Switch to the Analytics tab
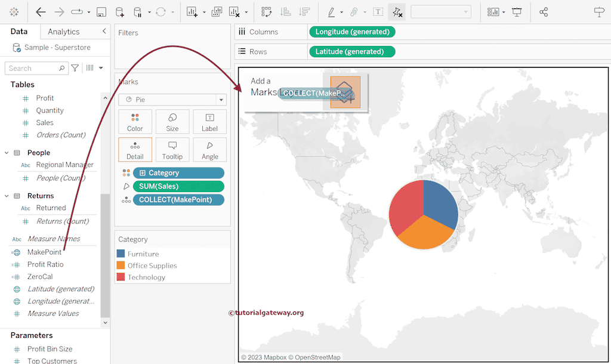This screenshot has width=611, height=364. click(x=63, y=32)
